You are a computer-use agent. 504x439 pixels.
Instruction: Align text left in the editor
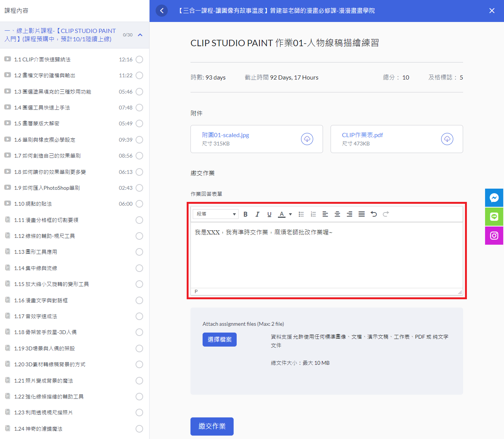[325, 214]
